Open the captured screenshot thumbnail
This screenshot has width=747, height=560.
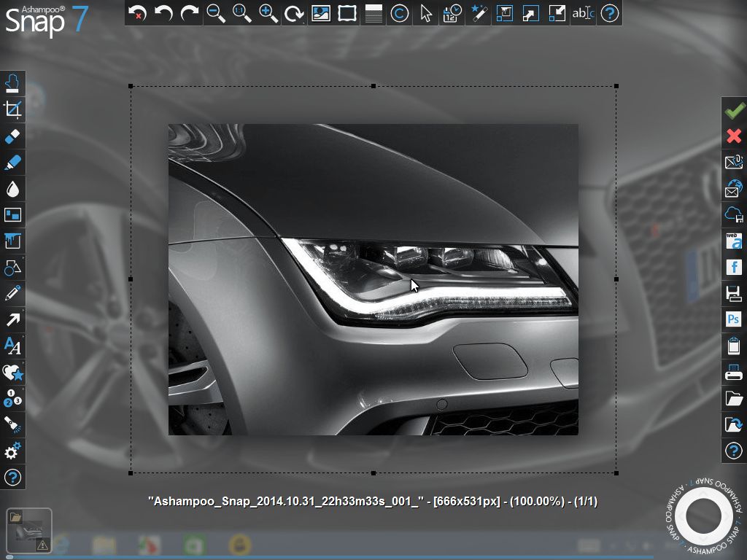click(28, 529)
